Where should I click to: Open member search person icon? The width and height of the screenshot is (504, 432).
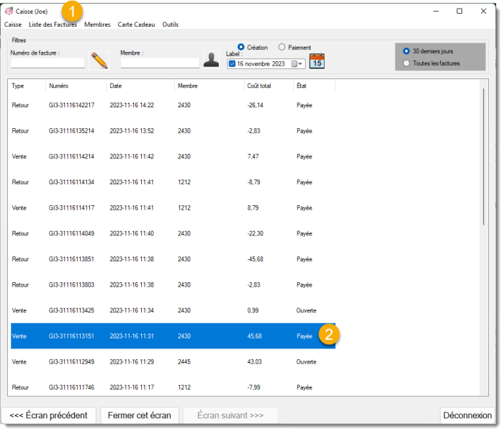coord(211,60)
